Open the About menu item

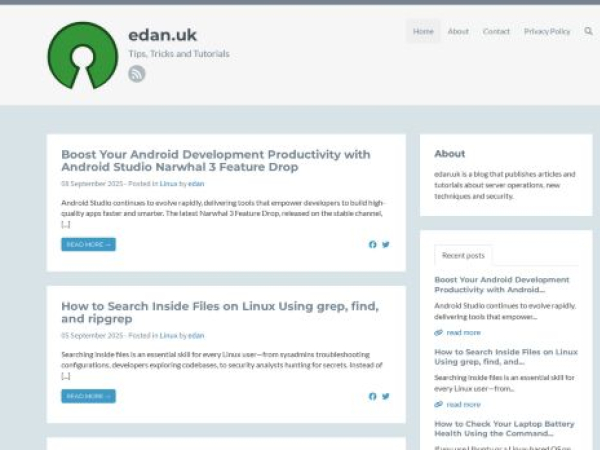pyautogui.click(x=458, y=31)
